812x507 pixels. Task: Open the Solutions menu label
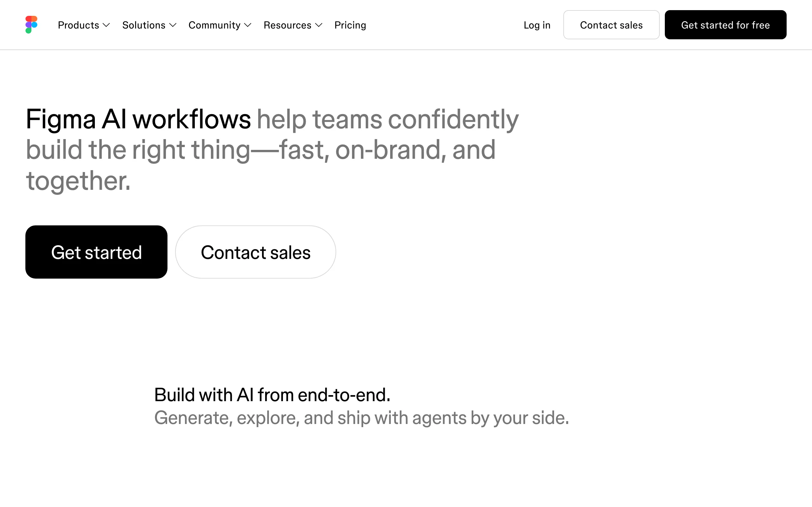coord(144,25)
